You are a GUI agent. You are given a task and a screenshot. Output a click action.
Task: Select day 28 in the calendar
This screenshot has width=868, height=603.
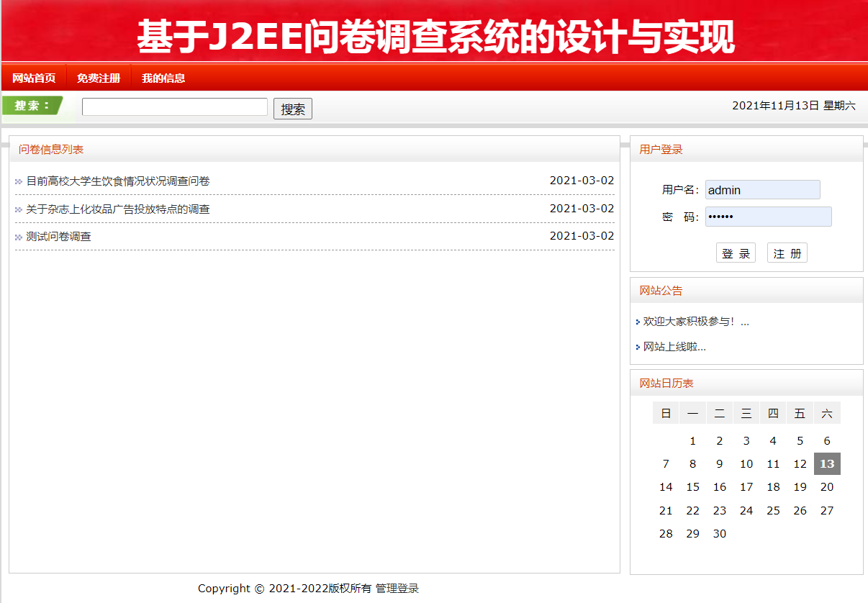(x=666, y=534)
